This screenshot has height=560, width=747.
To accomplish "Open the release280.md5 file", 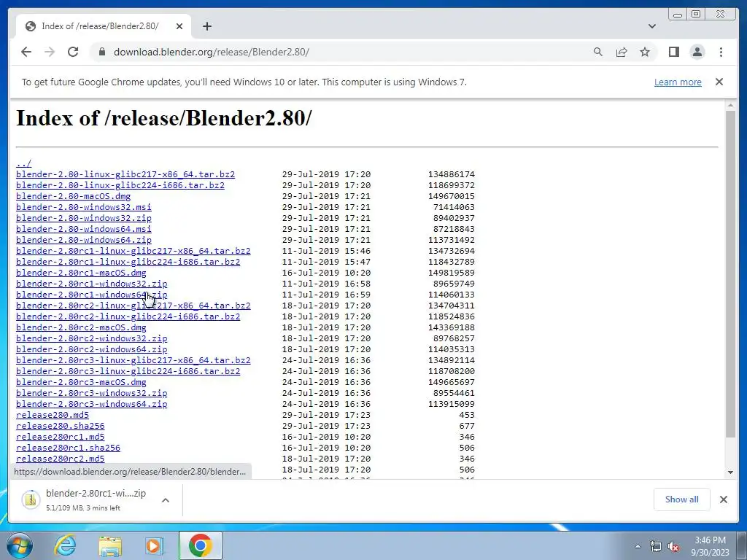I will 53,415.
